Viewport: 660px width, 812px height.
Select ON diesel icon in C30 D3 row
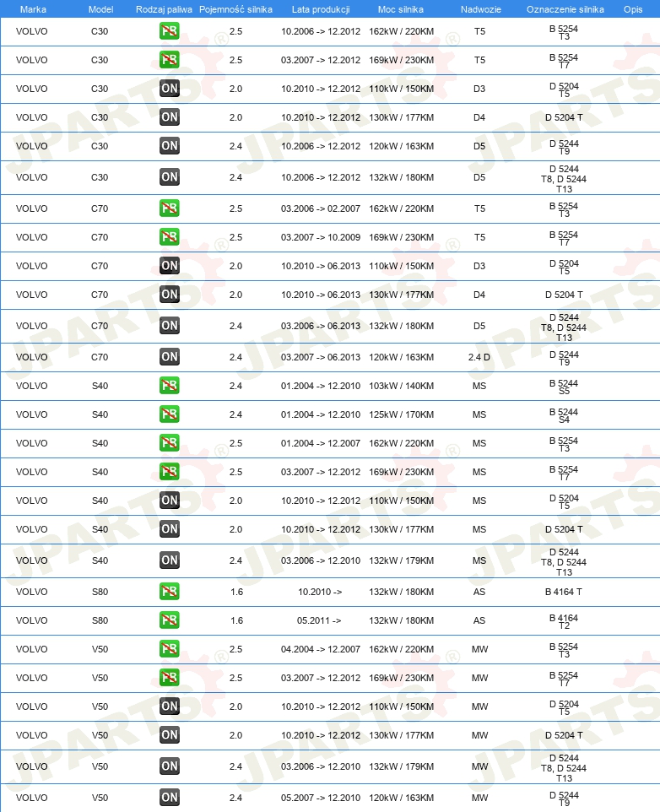coord(170,89)
